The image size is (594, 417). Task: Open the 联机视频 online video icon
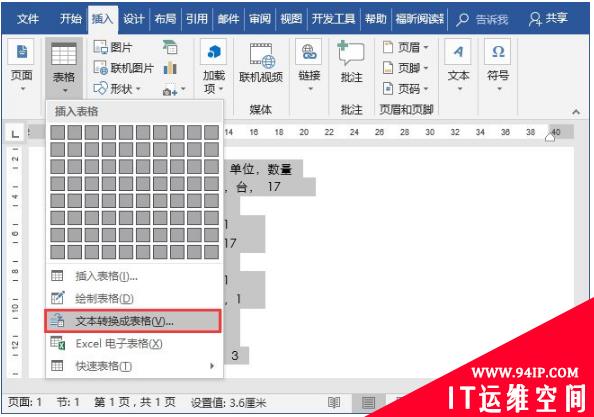pyautogui.click(x=261, y=55)
